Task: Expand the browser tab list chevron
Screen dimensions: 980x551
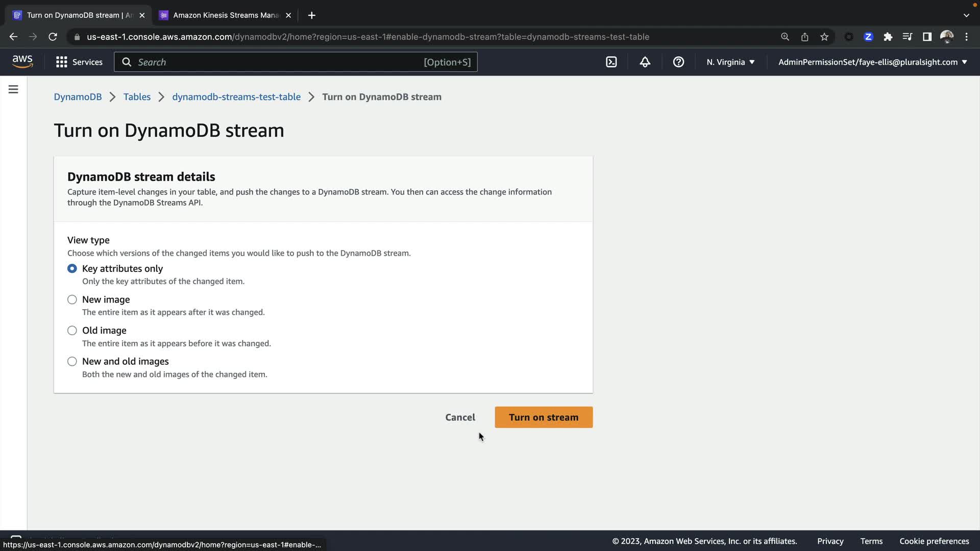Action: (966, 15)
